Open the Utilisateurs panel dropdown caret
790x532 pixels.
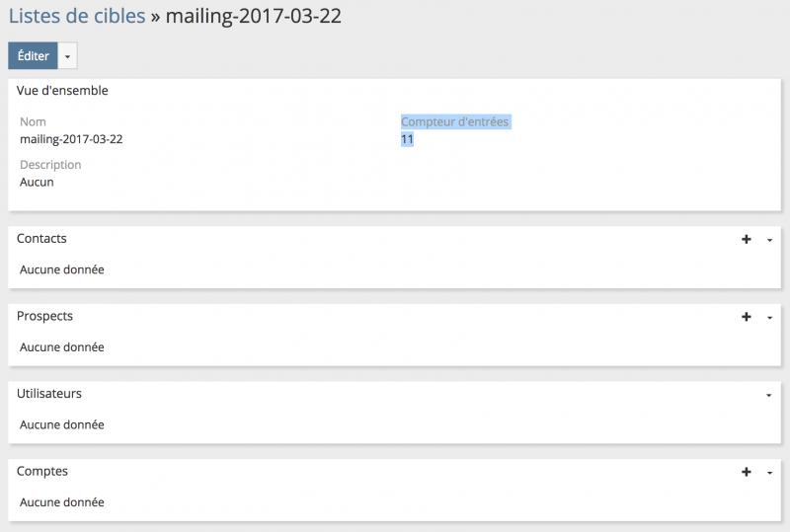click(x=769, y=395)
